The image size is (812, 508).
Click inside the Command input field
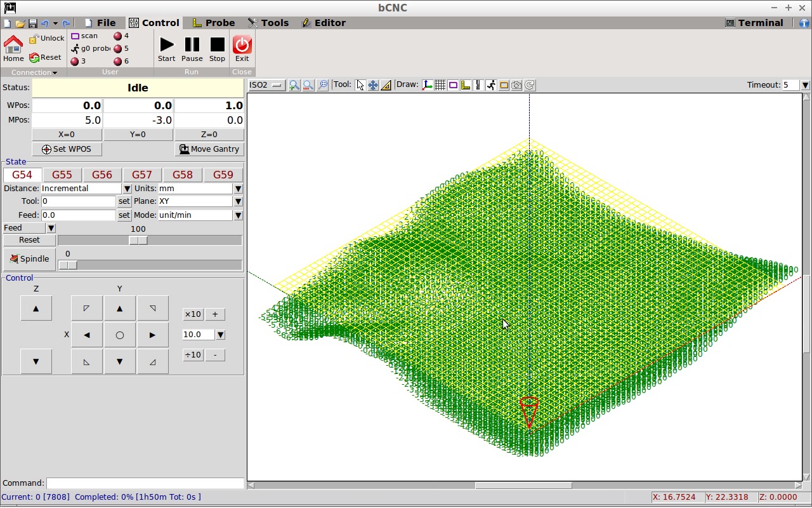146,483
